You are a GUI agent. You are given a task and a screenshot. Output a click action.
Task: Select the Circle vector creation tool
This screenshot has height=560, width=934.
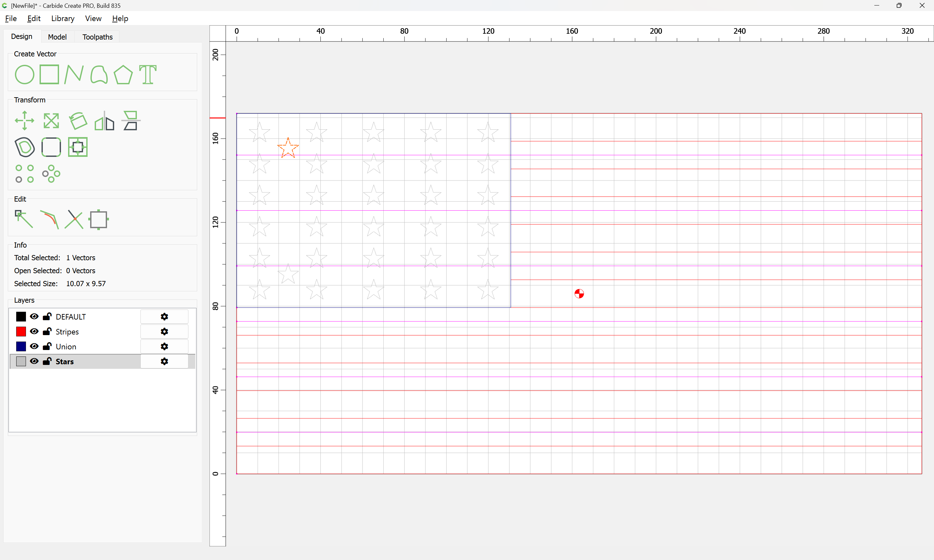(25, 74)
